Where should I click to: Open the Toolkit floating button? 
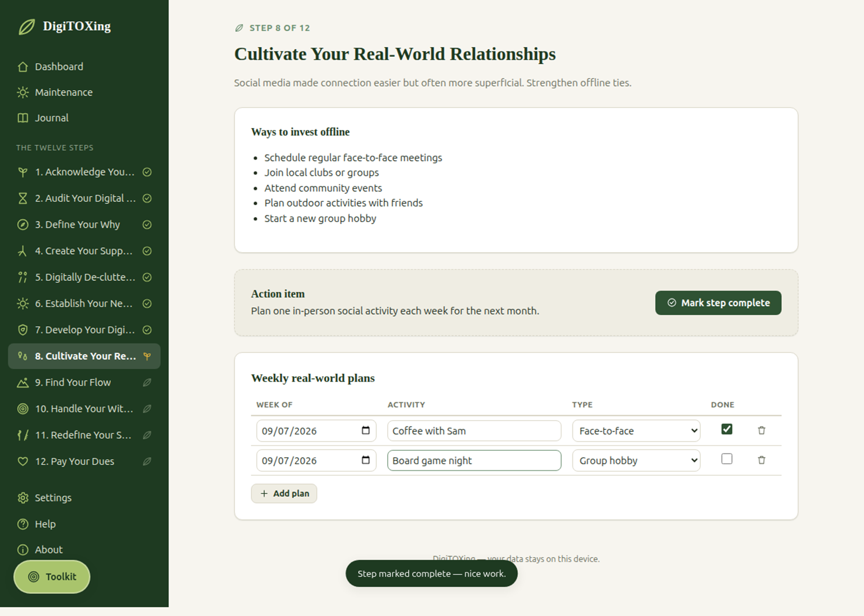pos(52,577)
